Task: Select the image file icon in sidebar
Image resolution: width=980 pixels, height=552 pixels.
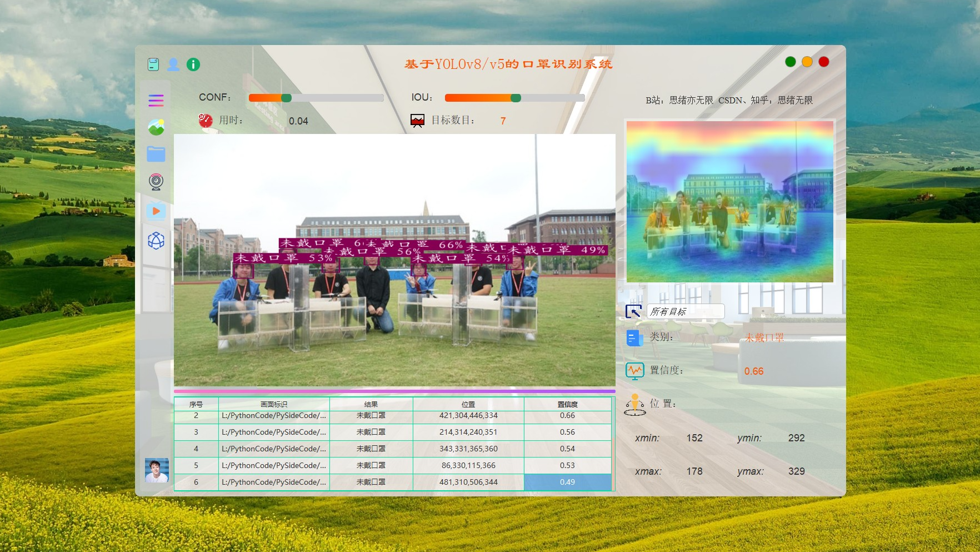Action: pos(156,127)
